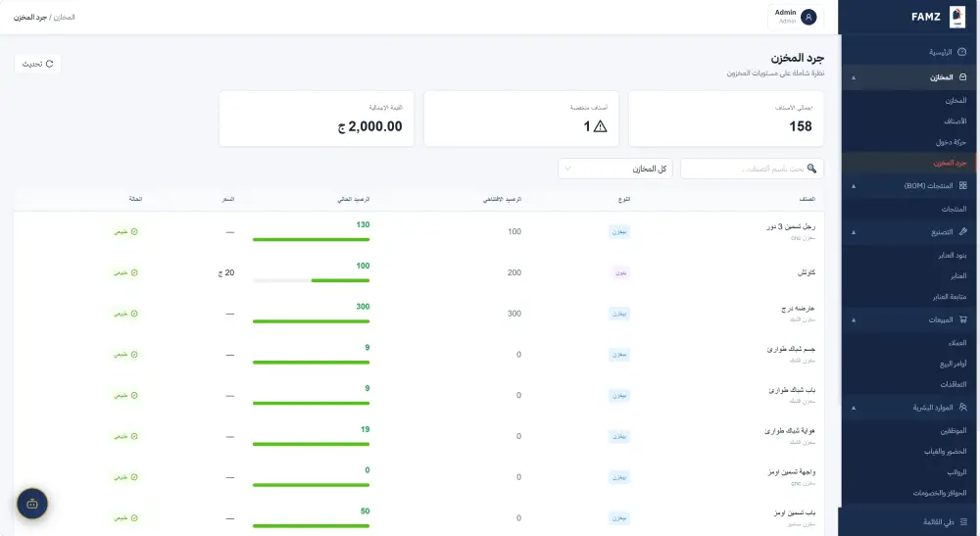This screenshot has height=536, width=980.
Task: Click stock progress bar for رجل تسمين 3 دور
Action: point(312,239)
